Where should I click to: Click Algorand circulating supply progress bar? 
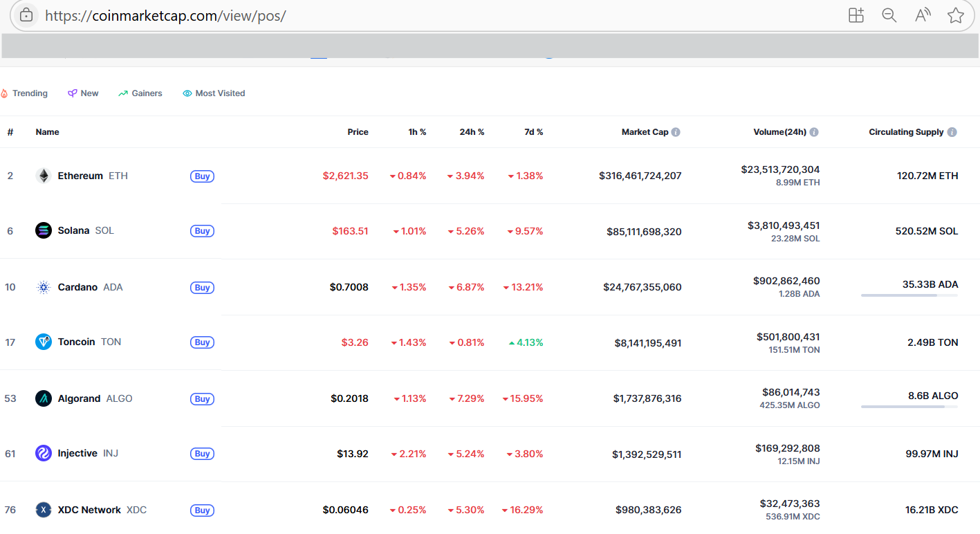(x=909, y=407)
